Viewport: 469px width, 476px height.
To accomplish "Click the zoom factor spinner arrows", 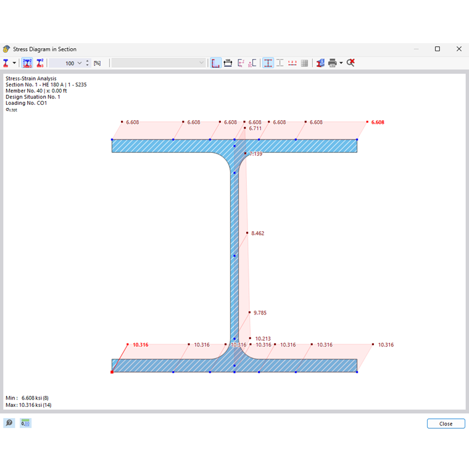I will 88,63.
